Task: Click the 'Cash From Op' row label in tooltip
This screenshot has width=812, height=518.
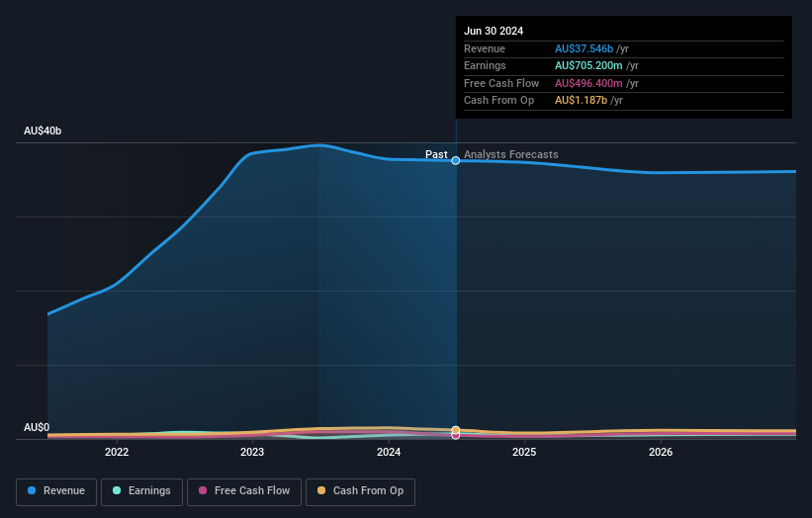Action: click(498, 101)
